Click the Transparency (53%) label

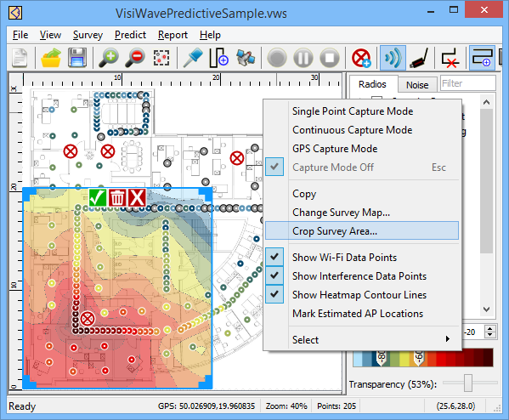(393, 384)
